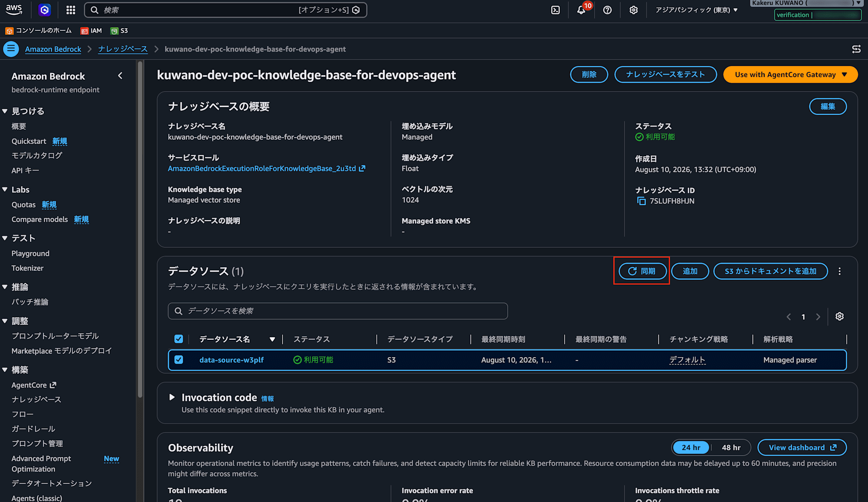
Task: Open Playground in the sidebar
Action: [30, 253]
